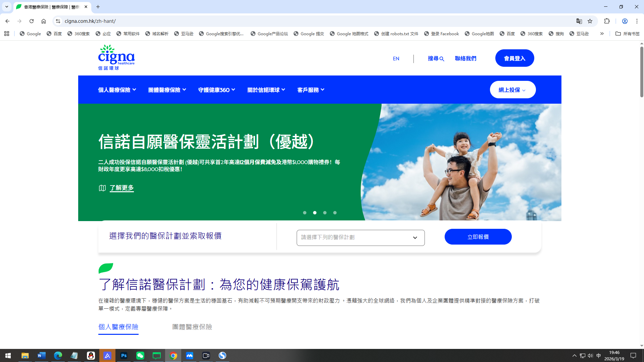
Task: Open the Chrome profile icon
Action: pos(625,21)
